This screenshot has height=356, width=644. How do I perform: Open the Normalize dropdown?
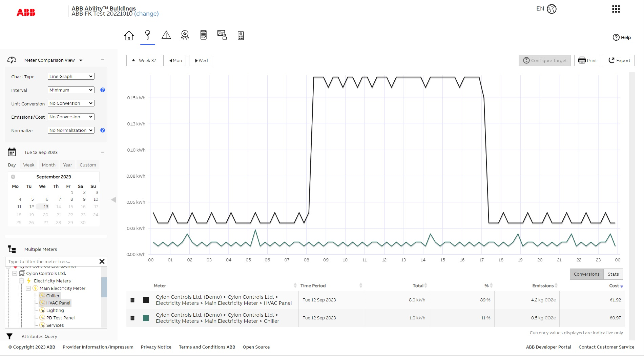71,130
